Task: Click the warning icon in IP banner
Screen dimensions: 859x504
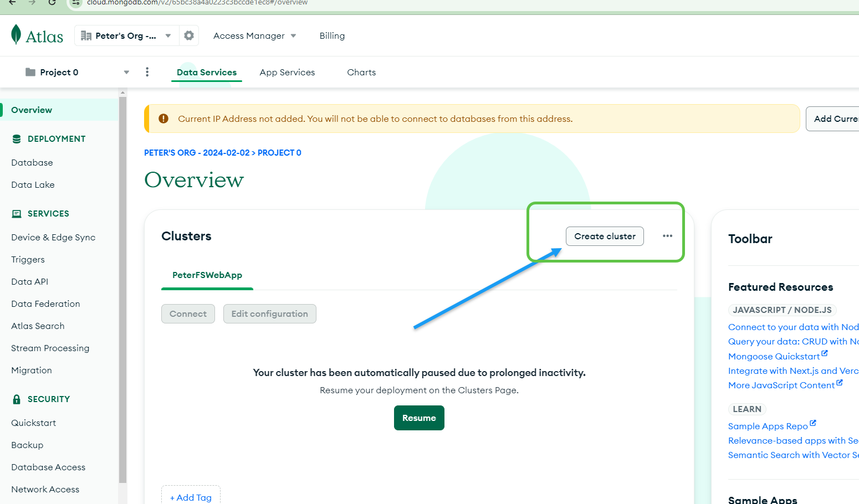Action: [x=163, y=119]
